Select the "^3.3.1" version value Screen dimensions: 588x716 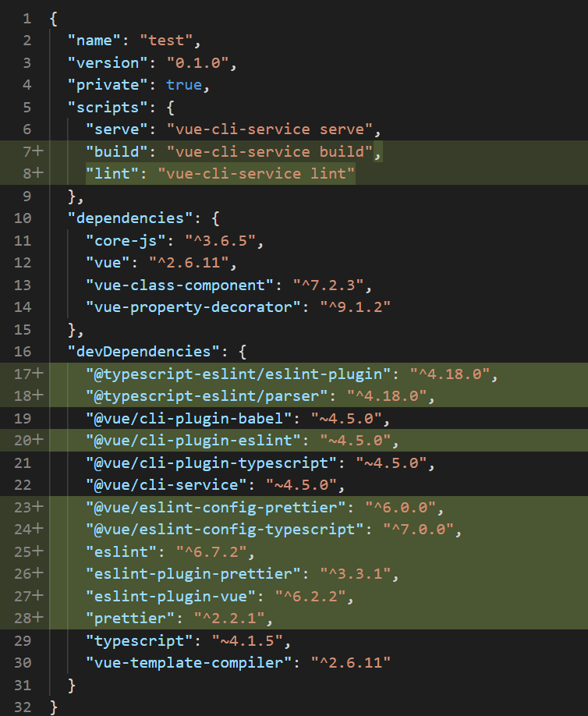pyautogui.click(x=355, y=573)
